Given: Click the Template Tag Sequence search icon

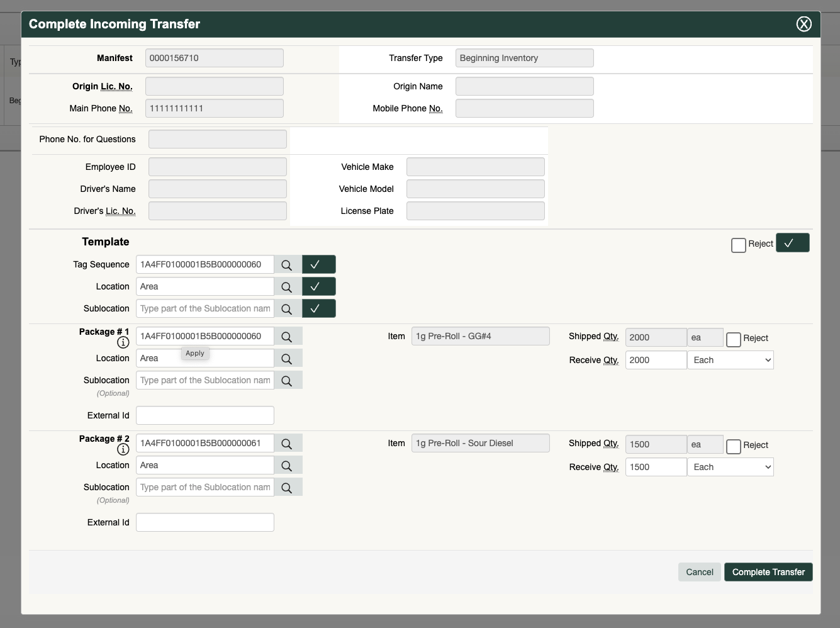Looking at the screenshot, I should (287, 265).
